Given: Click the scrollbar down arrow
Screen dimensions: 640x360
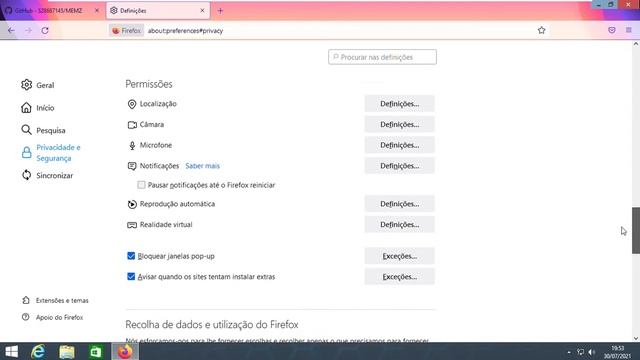Looking at the screenshot, I should click(636, 338).
